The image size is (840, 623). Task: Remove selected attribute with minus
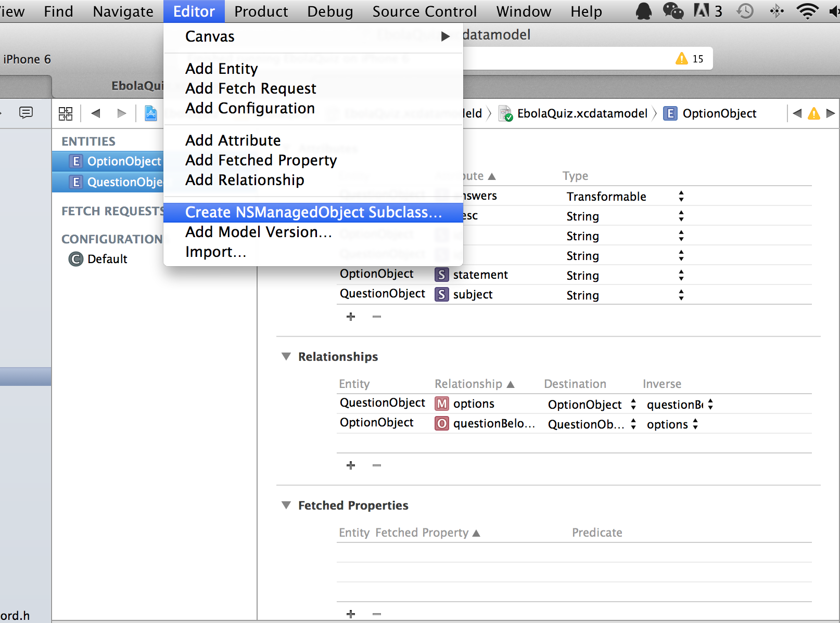(x=377, y=317)
